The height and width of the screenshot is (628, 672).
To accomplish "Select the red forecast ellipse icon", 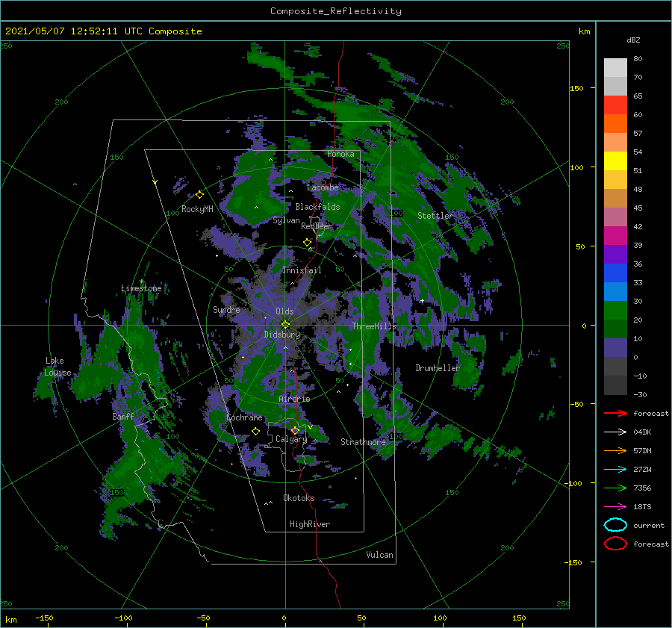I will 615,544.
